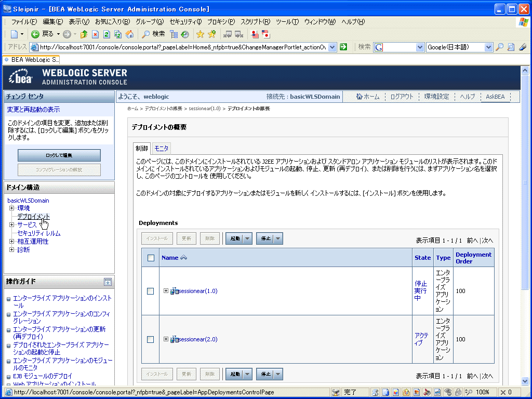Click the ロックして編集 button
The height and width of the screenshot is (399, 532).
[59, 155]
